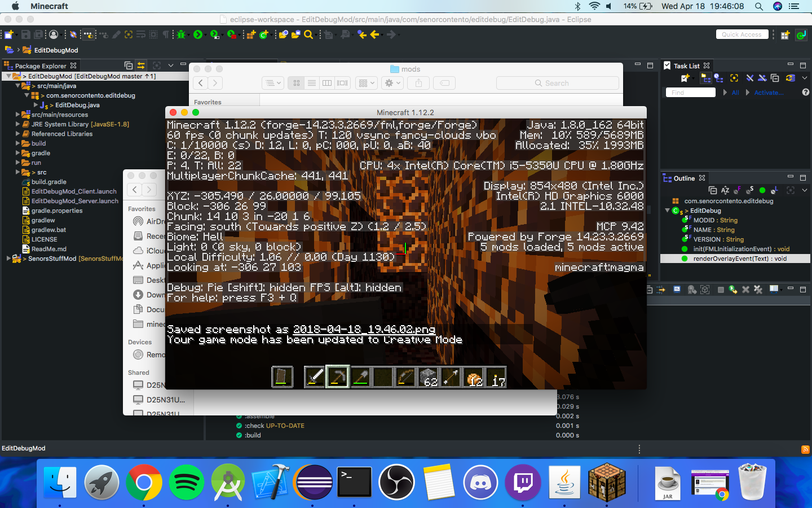Expand the Referenced Libraries node

click(17, 134)
